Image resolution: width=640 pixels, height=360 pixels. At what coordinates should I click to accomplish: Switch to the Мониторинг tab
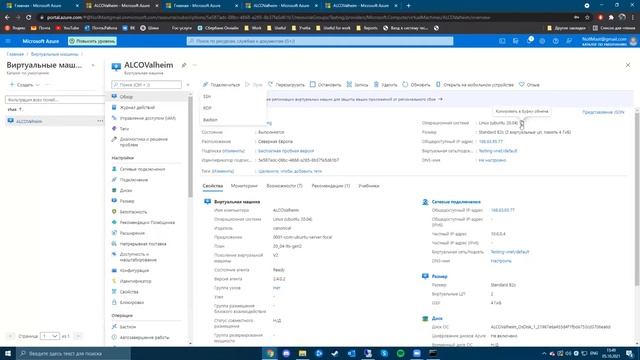[x=244, y=186]
